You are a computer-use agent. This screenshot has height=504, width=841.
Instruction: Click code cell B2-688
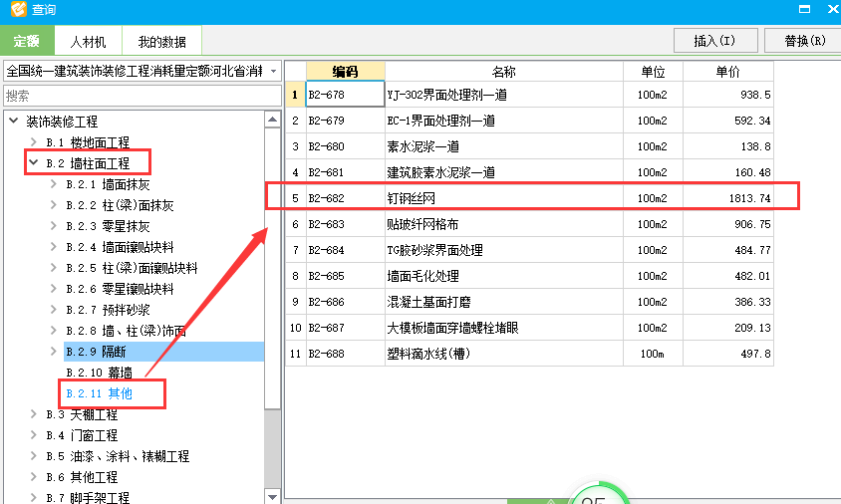(x=346, y=354)
